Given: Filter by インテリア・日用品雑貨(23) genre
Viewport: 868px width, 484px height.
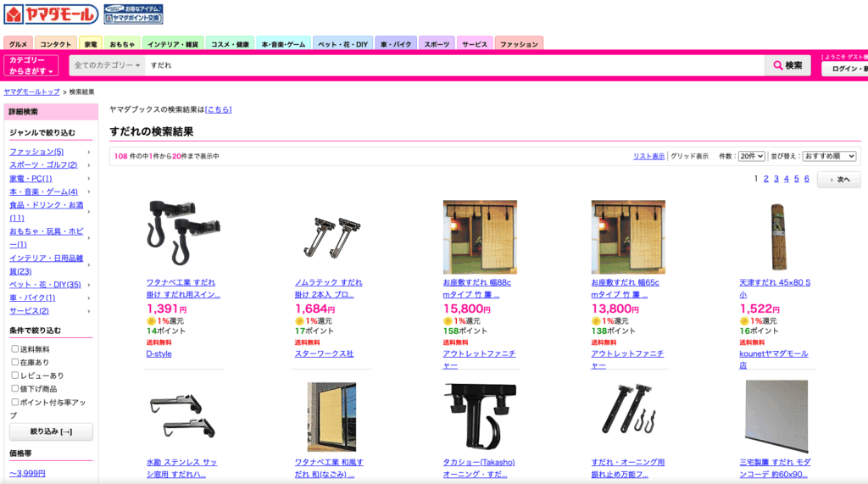Looking at the screenshot, I should click(x=46, y=264).
